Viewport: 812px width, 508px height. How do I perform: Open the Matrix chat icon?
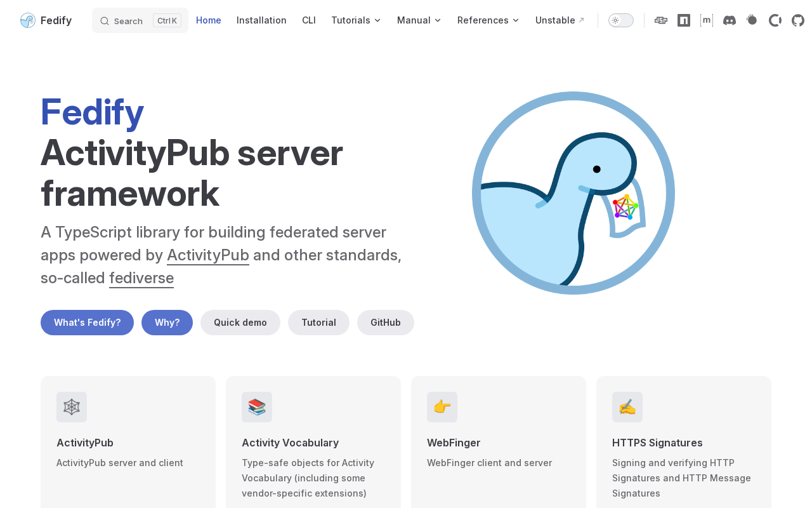707,20
